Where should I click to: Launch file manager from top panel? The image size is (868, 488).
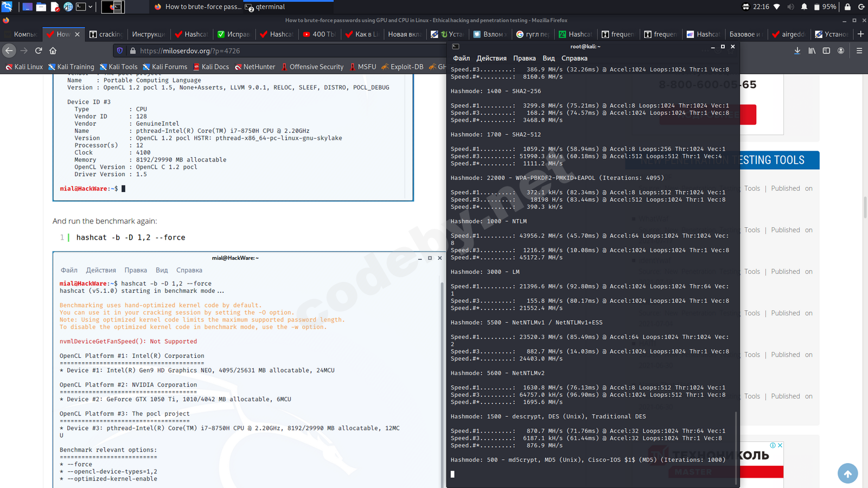(41, 7)
